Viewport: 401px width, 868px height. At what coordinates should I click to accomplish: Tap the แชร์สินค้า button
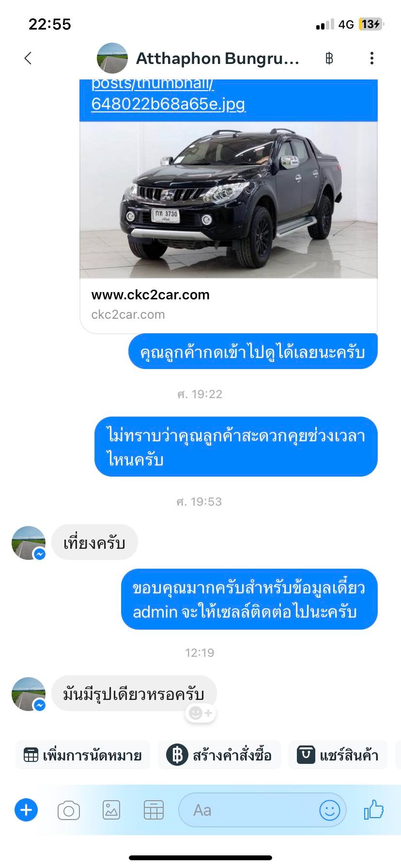338,755
